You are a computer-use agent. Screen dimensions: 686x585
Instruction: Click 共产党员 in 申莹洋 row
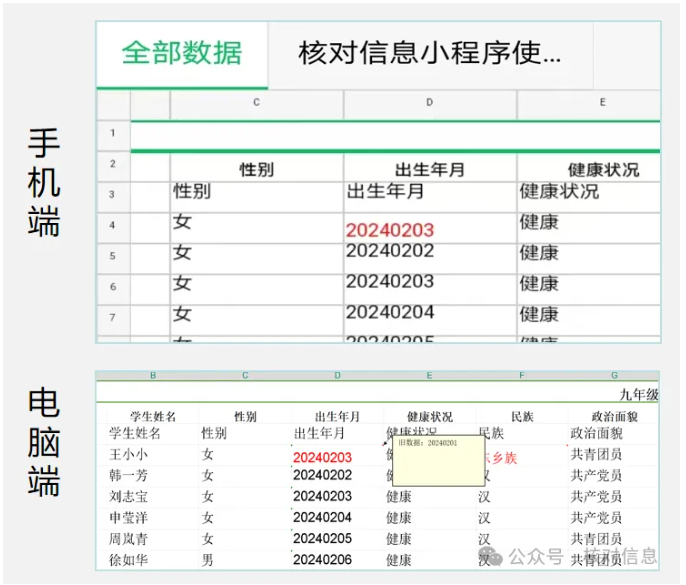tap(614, 518)
